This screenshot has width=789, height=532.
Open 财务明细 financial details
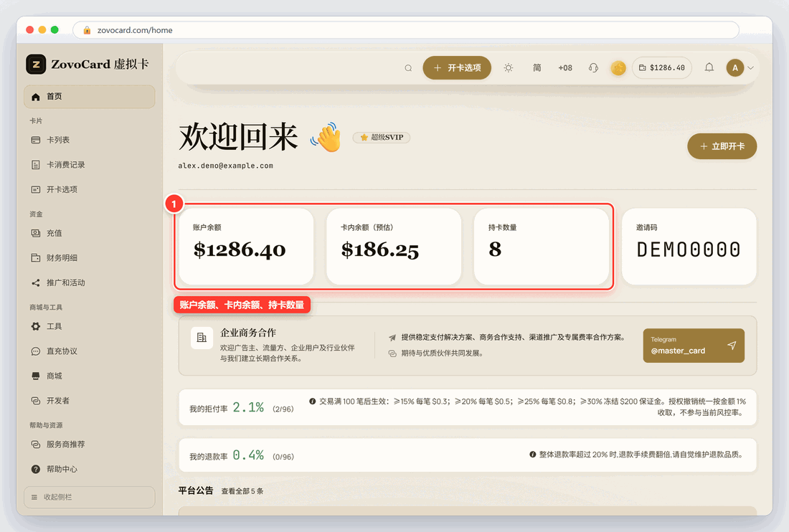(x=89, y=258)
